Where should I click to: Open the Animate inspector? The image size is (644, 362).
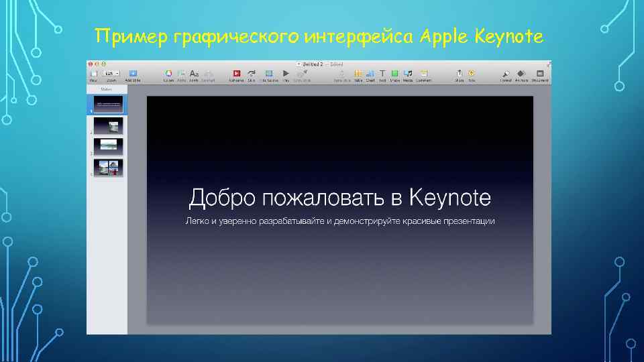pyautogui.click(x=521, y=74)
